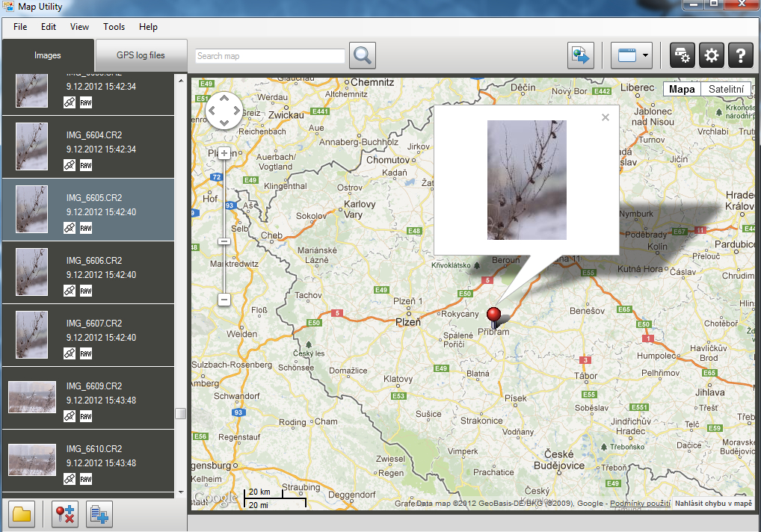Viewport: 761px width, 532px height.
Task: Open the Podmínky použití link
Action: pos(640,504)
